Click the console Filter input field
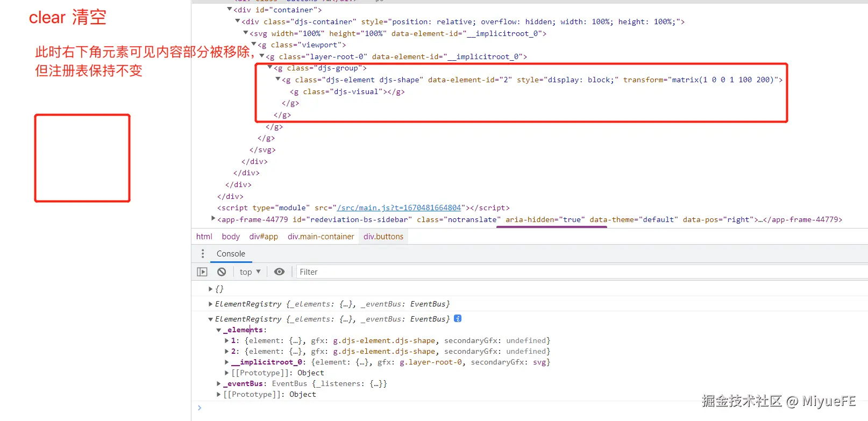The height and width of the screenshot is (421, 868). 581,272
